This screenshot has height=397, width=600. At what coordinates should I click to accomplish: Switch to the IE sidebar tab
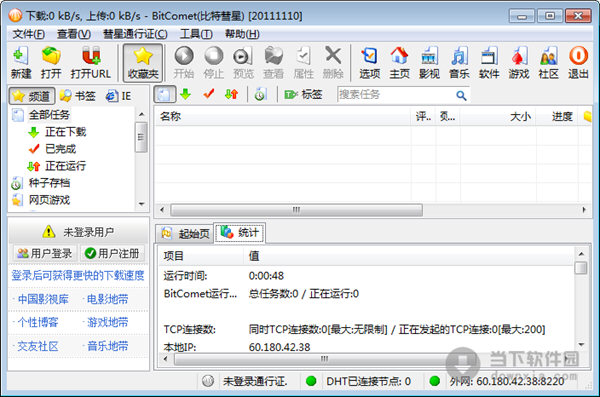(119, 96)
